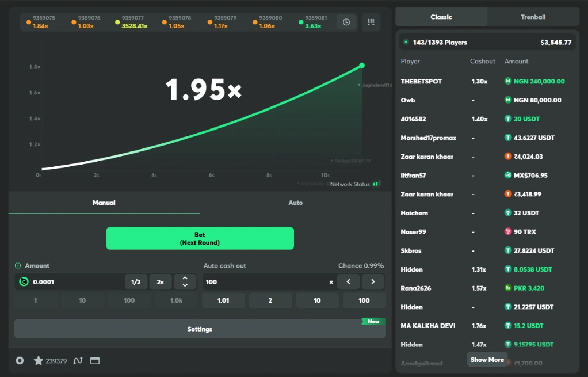Open round 9359076 result 1.03x

point(86,22)
